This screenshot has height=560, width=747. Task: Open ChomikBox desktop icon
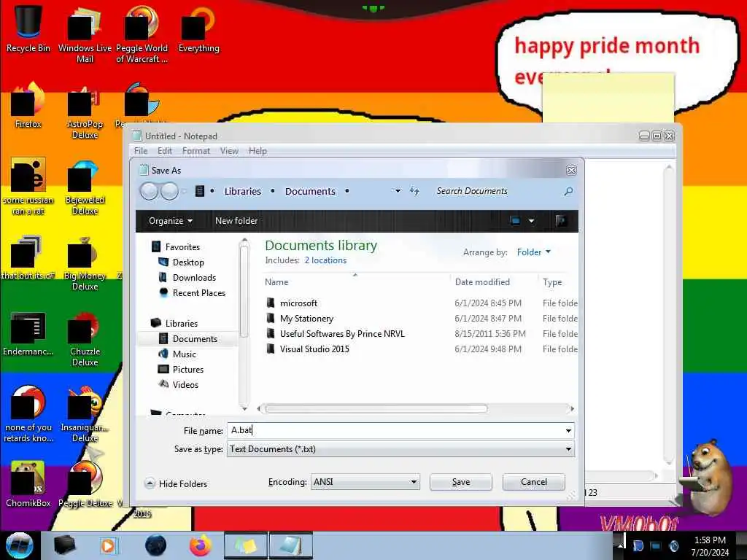click(x=28, y=484)
